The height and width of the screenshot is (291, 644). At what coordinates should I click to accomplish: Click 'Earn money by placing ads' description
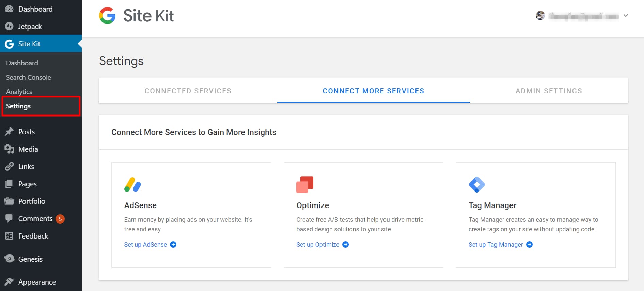click(188, 225)
